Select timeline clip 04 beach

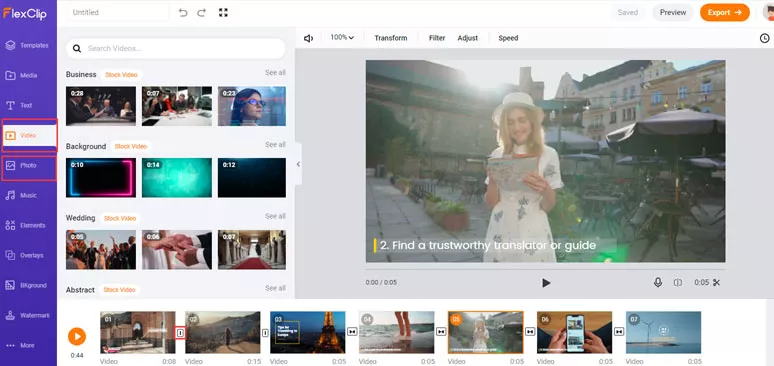pos(396,332)
